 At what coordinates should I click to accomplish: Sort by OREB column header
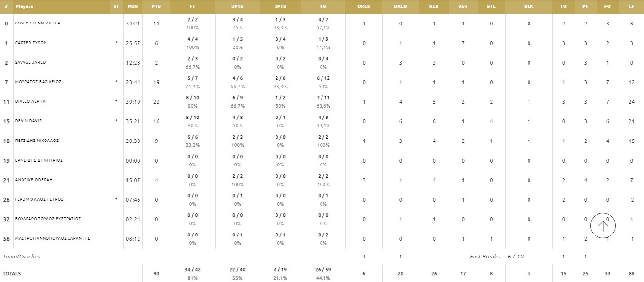364,6
